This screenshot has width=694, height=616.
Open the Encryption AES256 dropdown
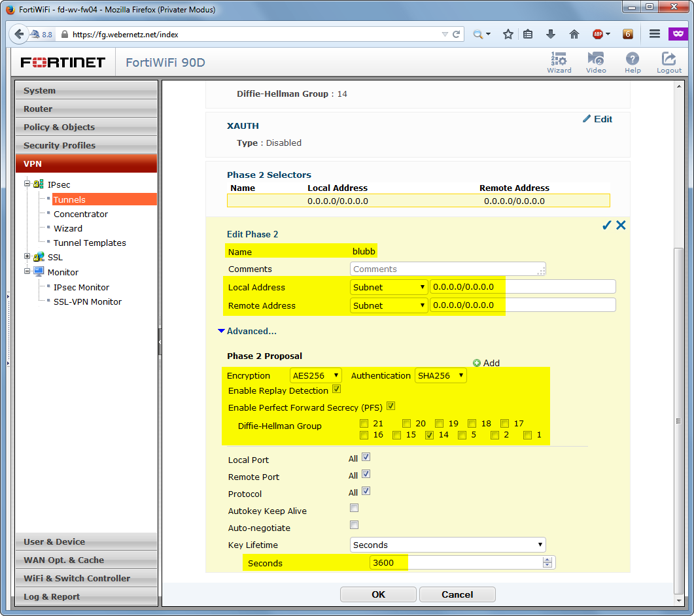coord(315,375)
